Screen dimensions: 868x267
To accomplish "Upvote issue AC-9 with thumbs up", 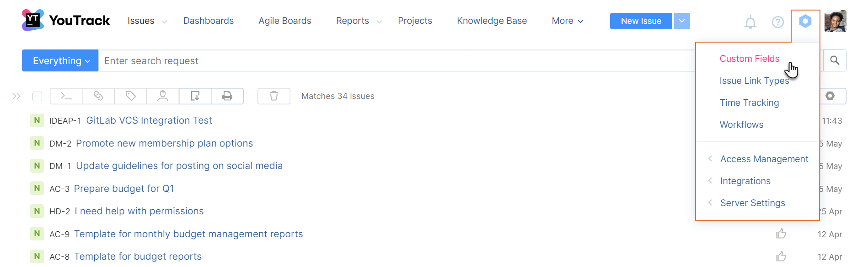I will pos(781,234).
